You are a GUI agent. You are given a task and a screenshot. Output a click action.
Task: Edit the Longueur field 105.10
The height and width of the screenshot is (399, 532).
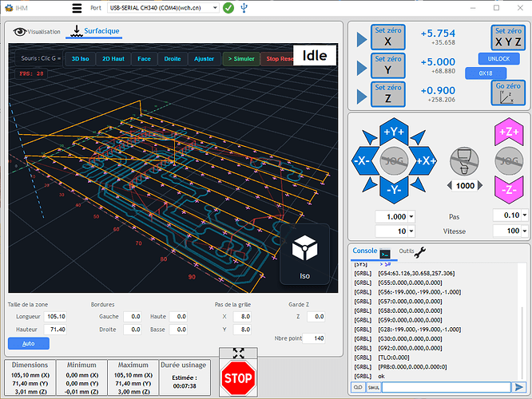click(x=55, y=317)
